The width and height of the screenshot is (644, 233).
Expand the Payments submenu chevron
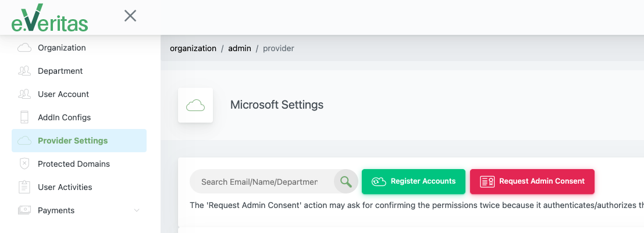(137, 210)
